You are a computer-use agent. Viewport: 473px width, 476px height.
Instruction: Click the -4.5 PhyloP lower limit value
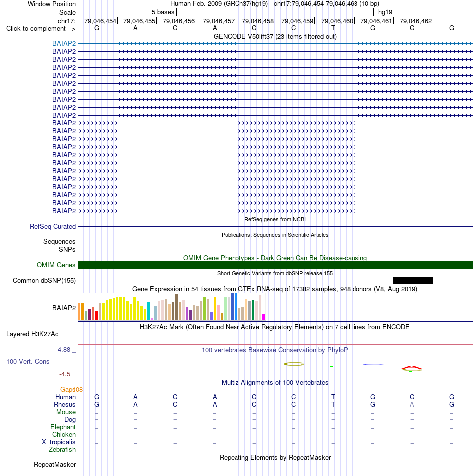point(65,374)
